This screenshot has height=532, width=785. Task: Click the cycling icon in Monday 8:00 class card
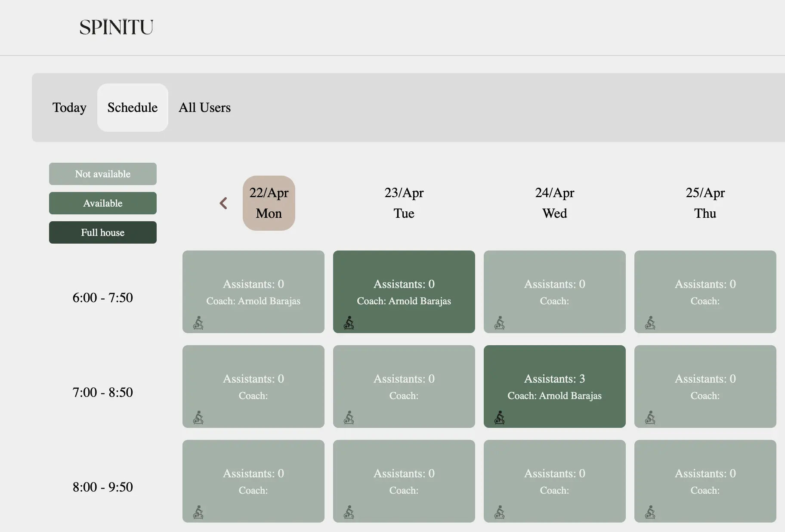pos(198,512)
